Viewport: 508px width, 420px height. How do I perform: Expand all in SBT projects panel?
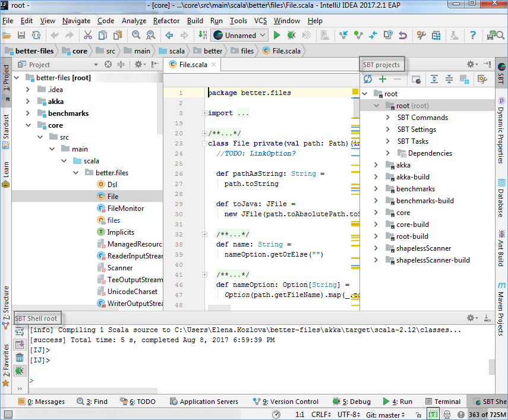point(434,79)
